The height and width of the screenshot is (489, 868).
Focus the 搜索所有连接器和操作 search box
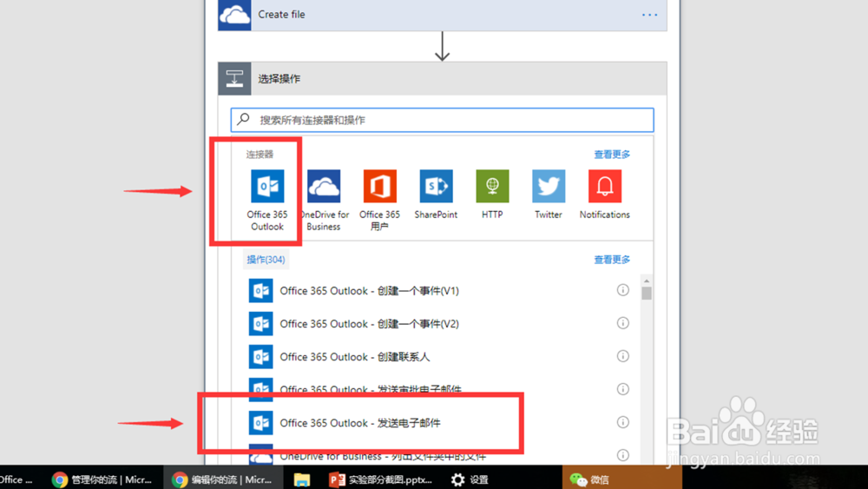coord(443,120)
